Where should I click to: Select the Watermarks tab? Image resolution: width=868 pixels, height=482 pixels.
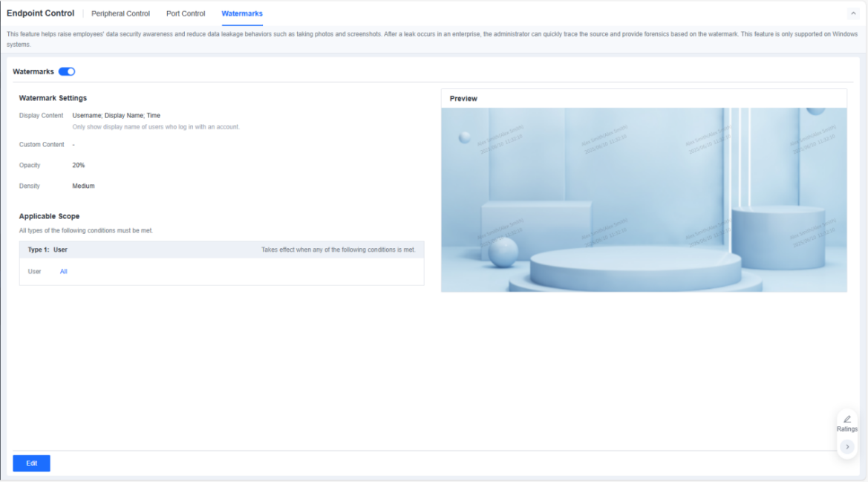242,14
